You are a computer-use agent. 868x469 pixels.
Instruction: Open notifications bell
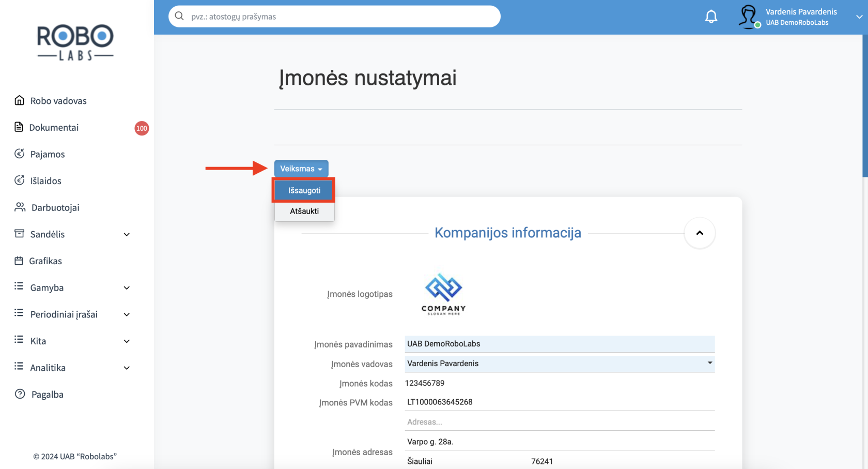point(711,17)
